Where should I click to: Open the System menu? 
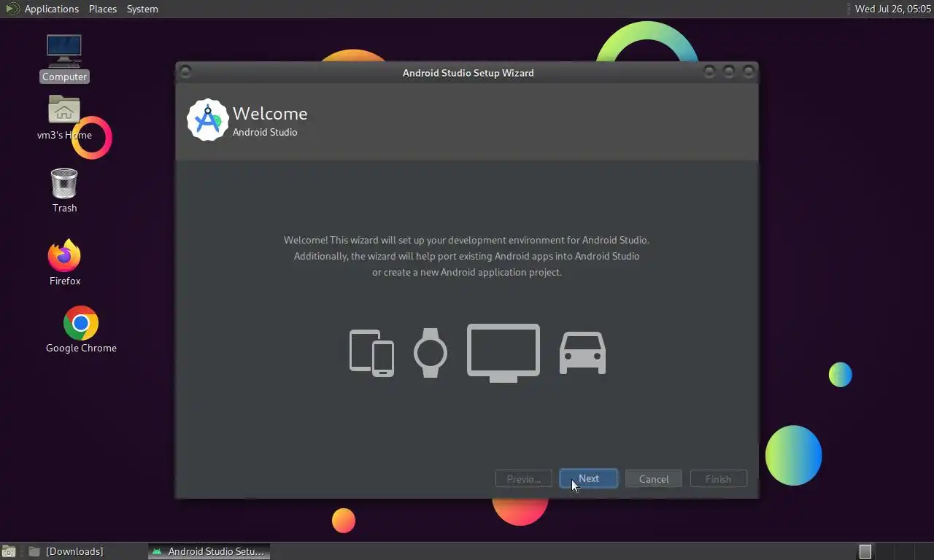coord(142,9)
